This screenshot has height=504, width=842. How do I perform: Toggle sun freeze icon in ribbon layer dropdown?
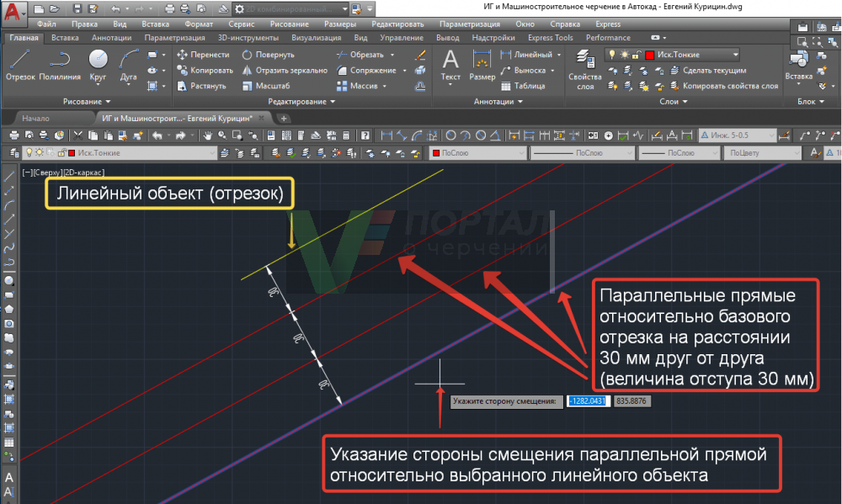click(624, 55)
